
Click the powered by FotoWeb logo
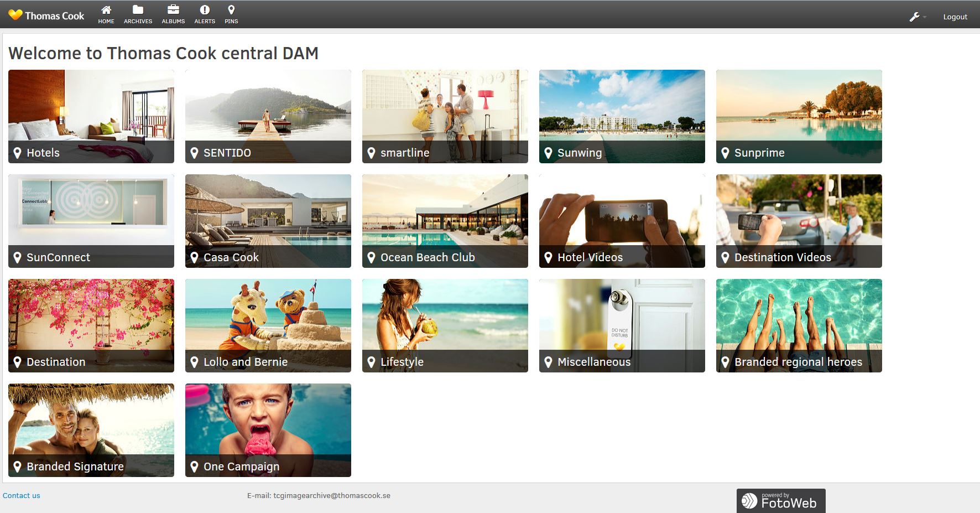click(x=781, y=501)
